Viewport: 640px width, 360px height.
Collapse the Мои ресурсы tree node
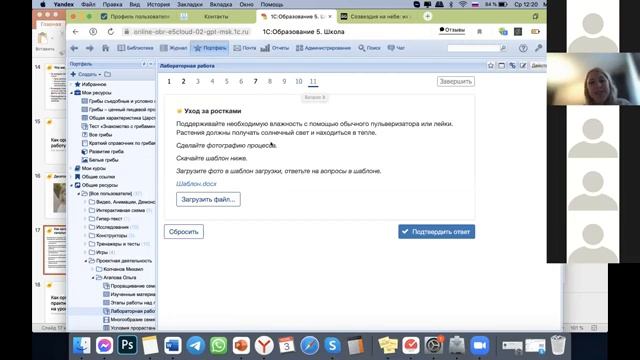[72, 93]
